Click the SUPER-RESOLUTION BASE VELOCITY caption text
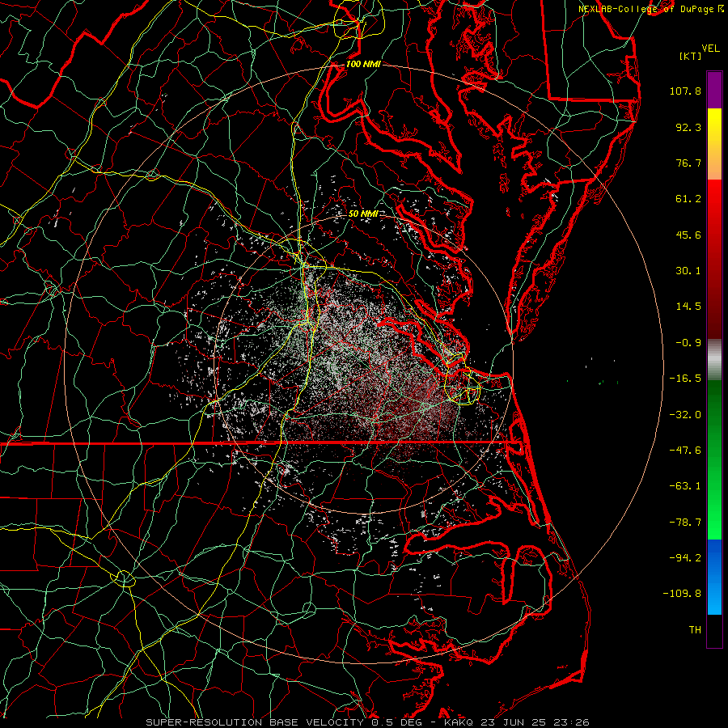This screenshot has height=728, width=728. coord(255,722)
